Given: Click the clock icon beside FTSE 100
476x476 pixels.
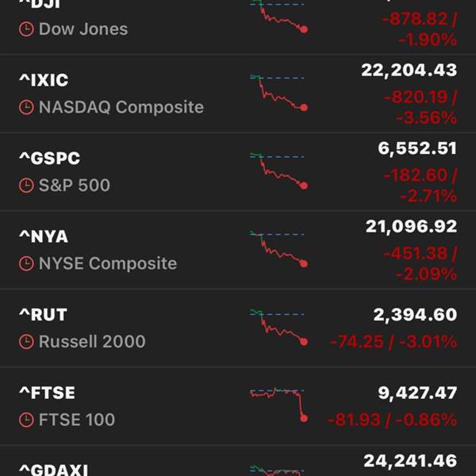Looking at the screenshot, I should coord(26,420).
